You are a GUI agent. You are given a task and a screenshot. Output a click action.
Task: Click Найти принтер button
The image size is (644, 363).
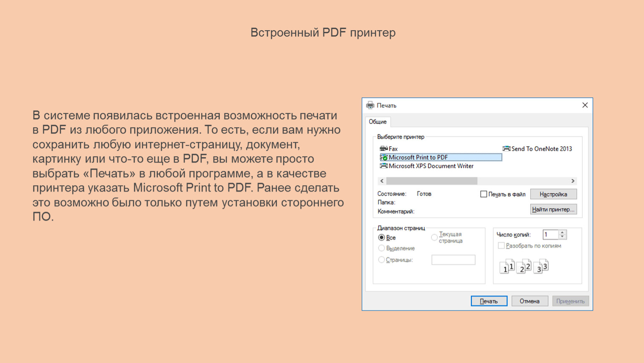[x=553, y=209]
